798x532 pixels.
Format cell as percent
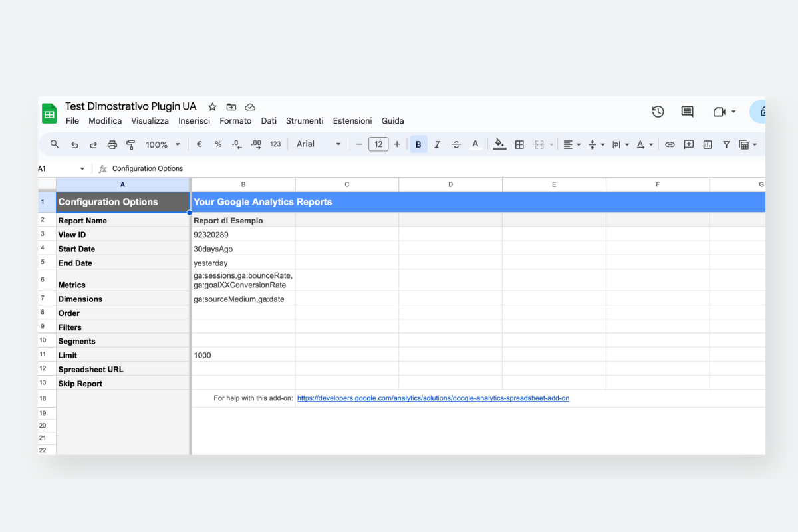pos(218,144)
